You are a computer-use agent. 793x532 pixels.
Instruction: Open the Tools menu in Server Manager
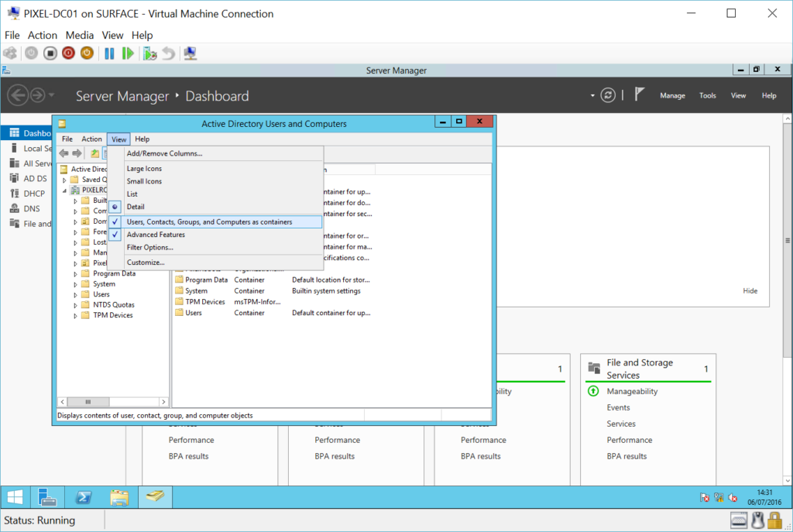(708, 96)
